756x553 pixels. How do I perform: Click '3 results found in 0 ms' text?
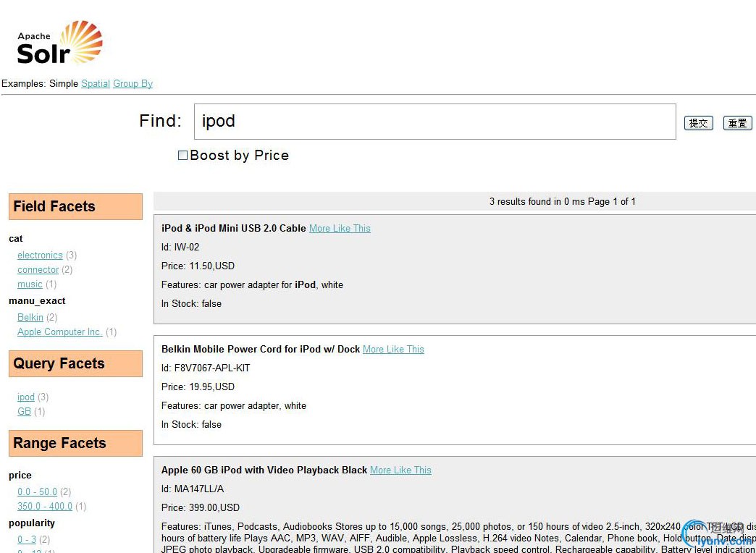(536, 201)
